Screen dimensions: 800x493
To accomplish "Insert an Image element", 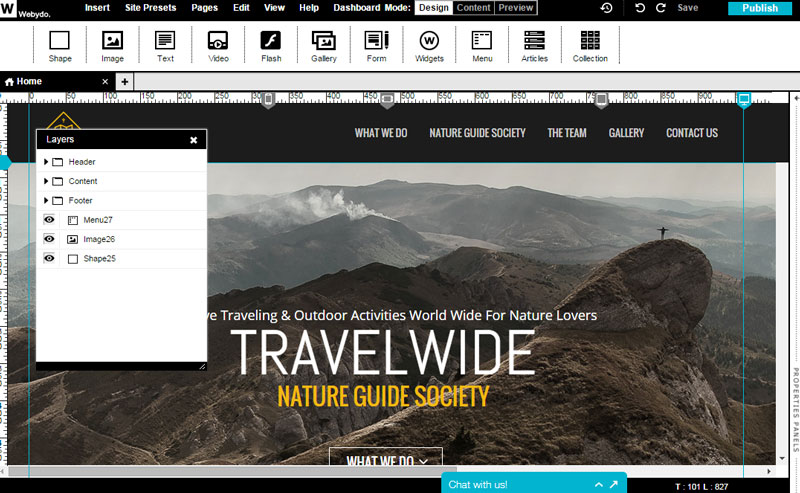I will pos(112,46).
